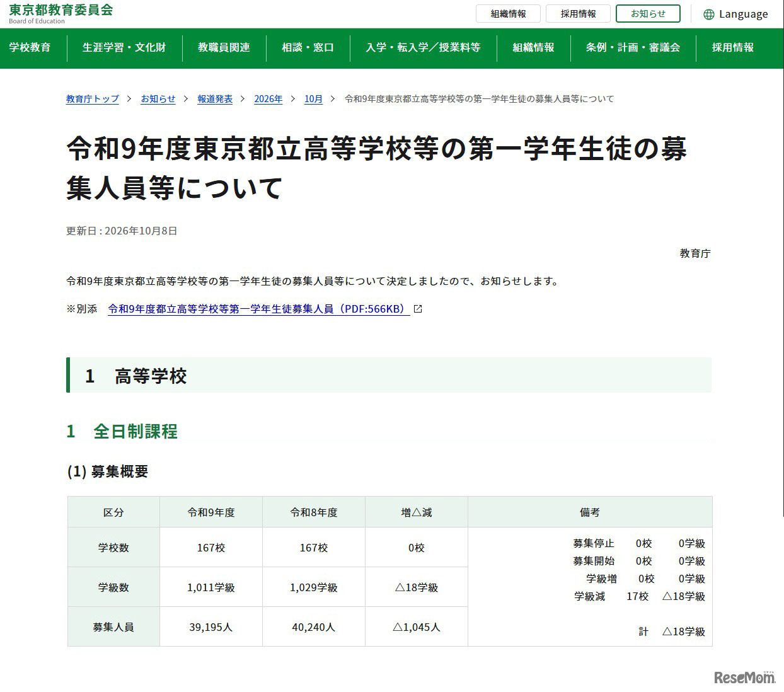Click the 学級数 row label

click(x=113, y=587)
